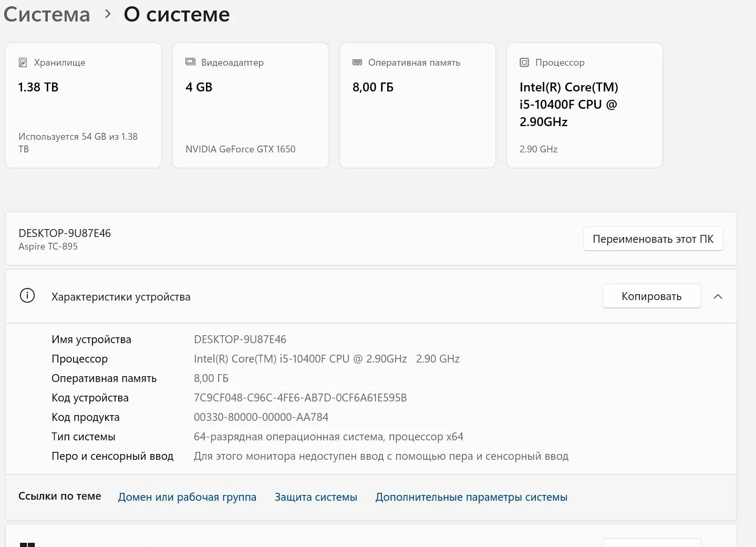Screen dimensions: 756x547
Task: Click the CPU chip icon beside Процессор
Action: [x=524, y=63]
